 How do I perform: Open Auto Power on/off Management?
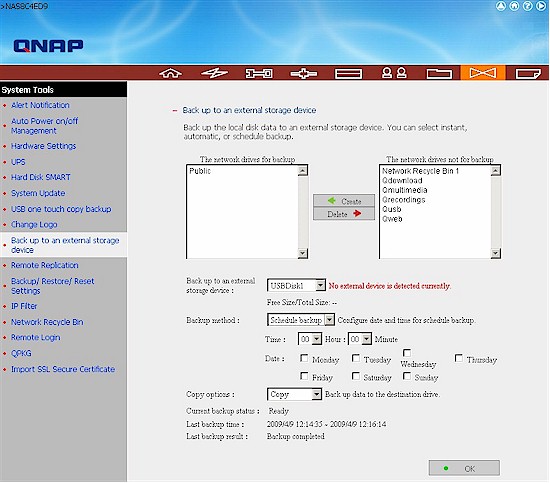point(45,126)
